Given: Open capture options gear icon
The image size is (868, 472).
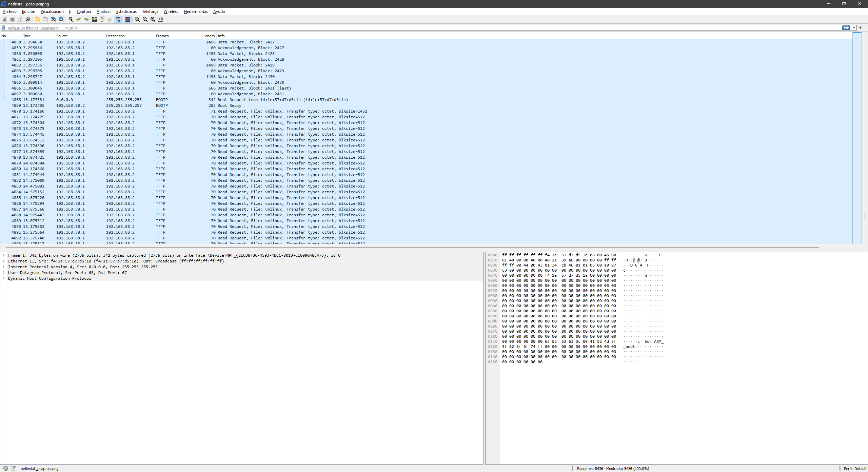Looking at the screenshot, I should 28,19.
